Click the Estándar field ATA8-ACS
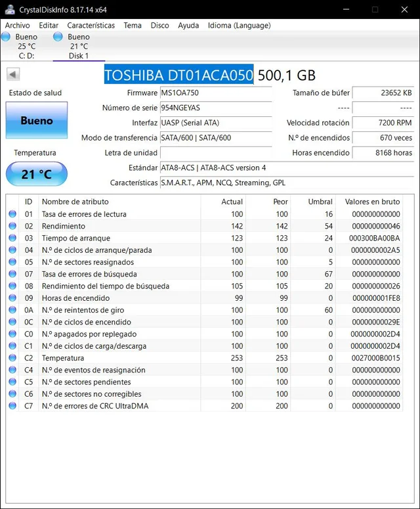This screenshot has width=420, height=509. point(287,167)
